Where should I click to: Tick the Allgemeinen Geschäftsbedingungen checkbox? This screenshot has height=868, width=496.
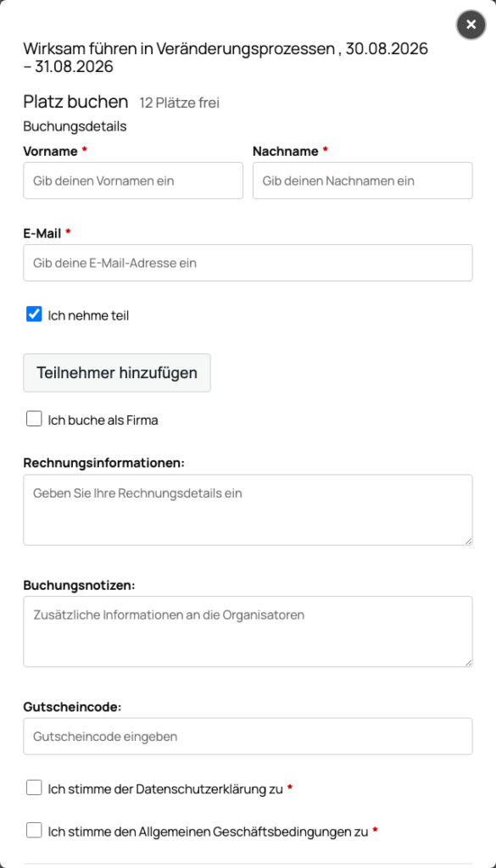34,830
